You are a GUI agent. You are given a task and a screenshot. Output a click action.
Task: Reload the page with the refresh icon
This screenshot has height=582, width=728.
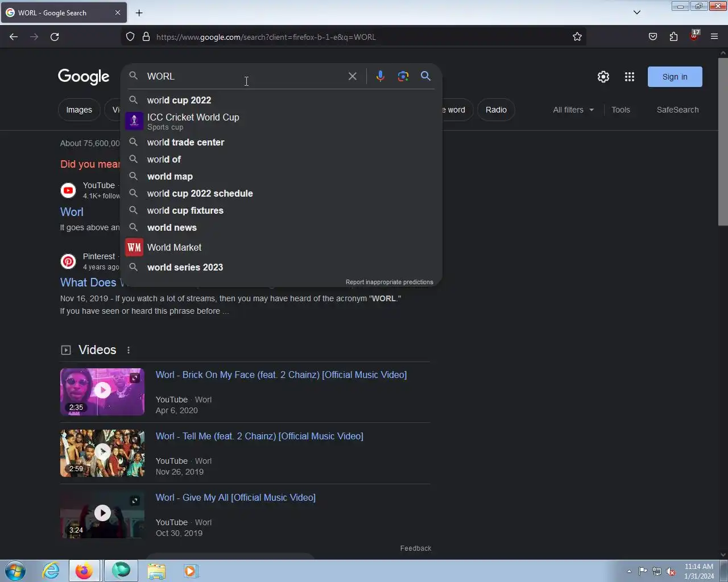(55, 37)
